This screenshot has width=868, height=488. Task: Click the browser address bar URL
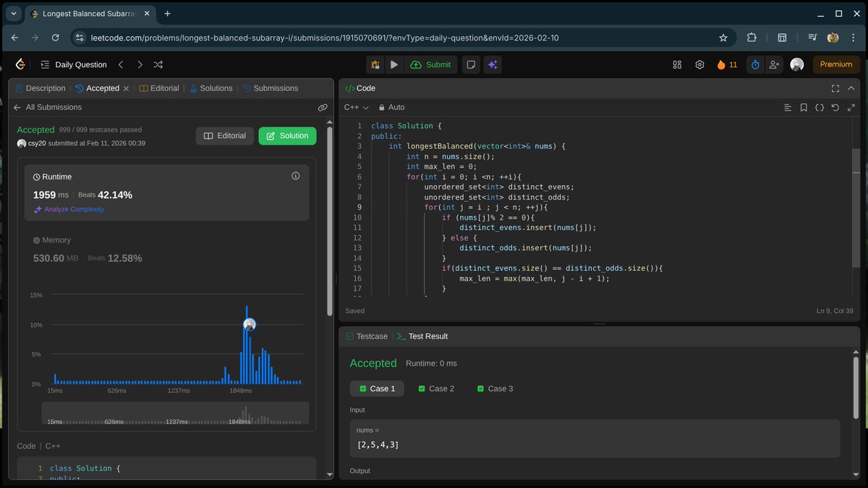[325, 38]
